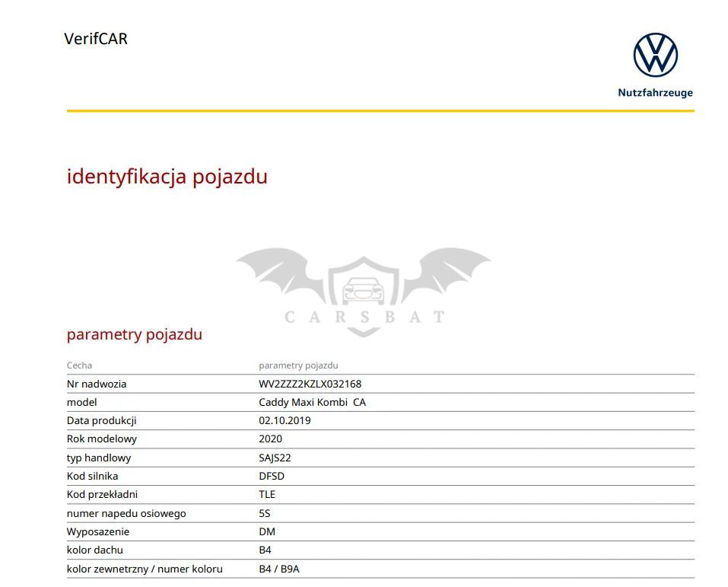Click the 'parametry pojazdu' column header
This screenshot has width=728, height=587.
(x=298, y=365)
